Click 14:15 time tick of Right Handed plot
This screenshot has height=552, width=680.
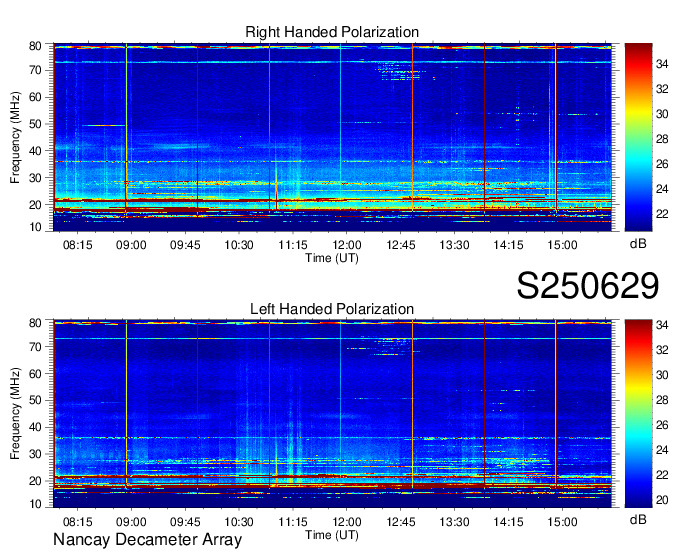tap(508, 245)
